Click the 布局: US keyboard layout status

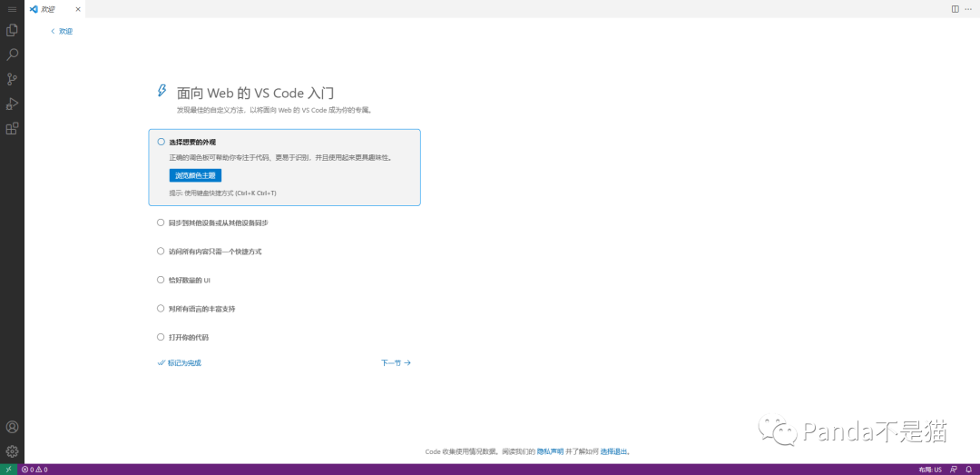[x=930, y=470]
